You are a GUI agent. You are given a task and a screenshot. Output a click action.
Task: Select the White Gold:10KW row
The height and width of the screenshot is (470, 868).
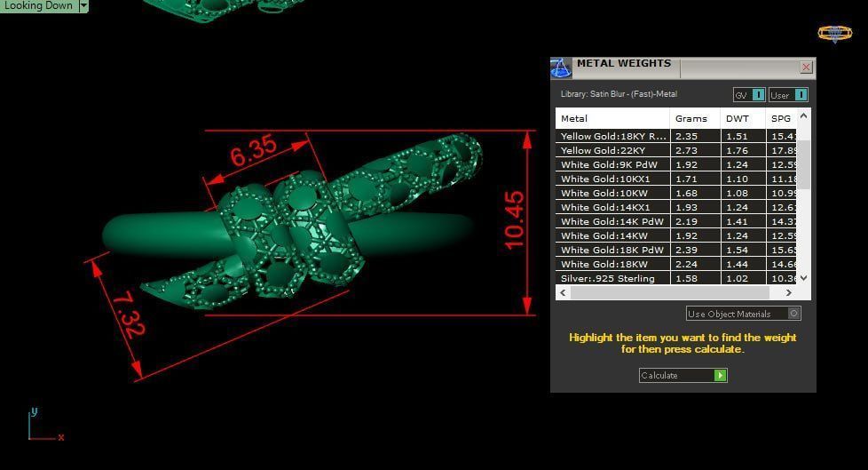(676, 193)
